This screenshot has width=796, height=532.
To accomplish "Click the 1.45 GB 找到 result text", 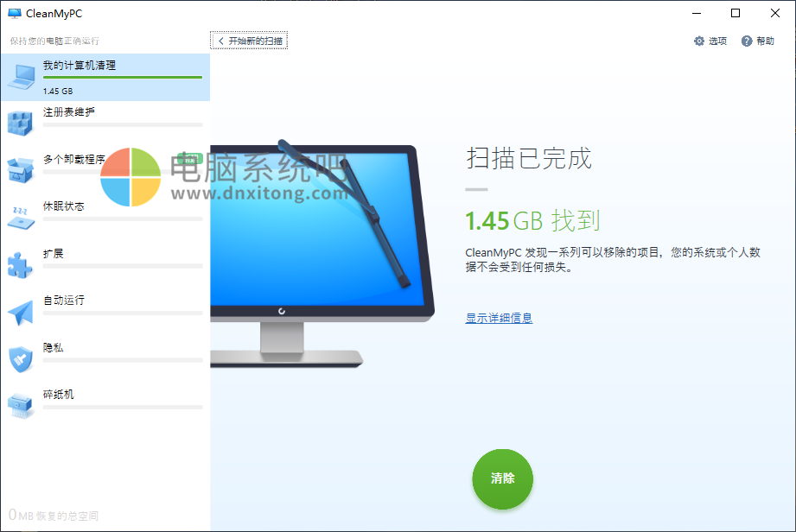I will pos(532,220).
